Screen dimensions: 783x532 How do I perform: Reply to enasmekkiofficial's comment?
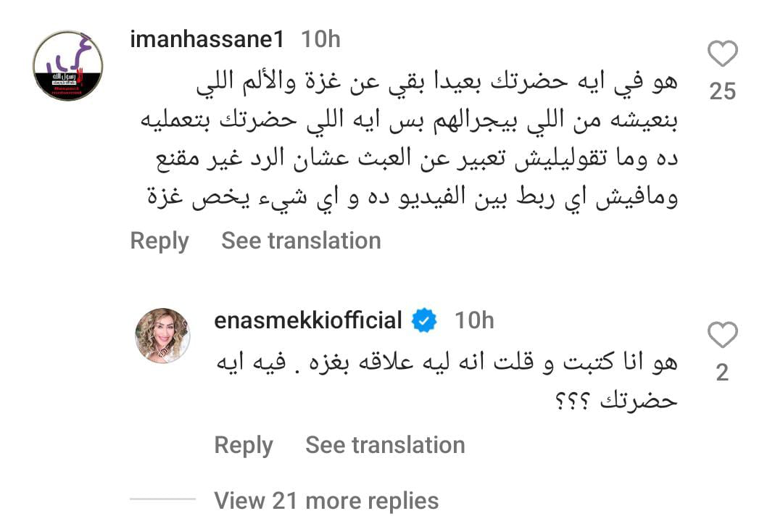[x=244, y=445]
